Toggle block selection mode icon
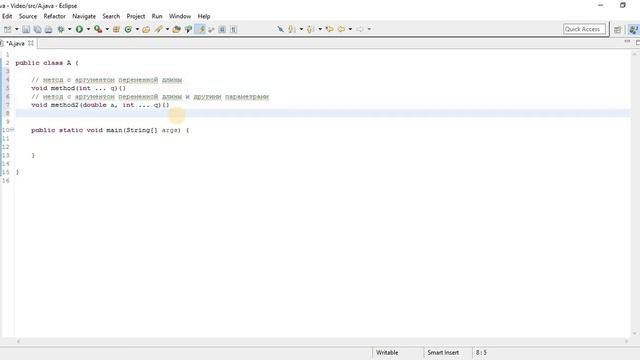This screenshot has width=640, height=360. [222, 29]
